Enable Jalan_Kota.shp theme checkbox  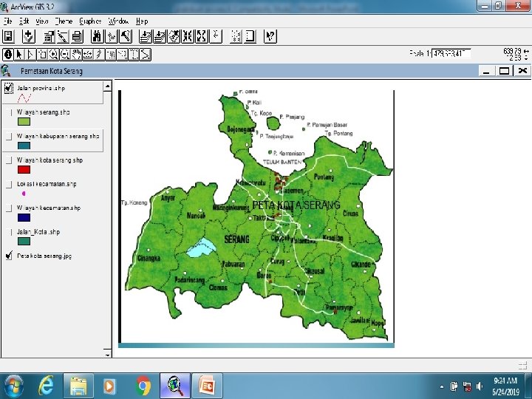[9, 232]
